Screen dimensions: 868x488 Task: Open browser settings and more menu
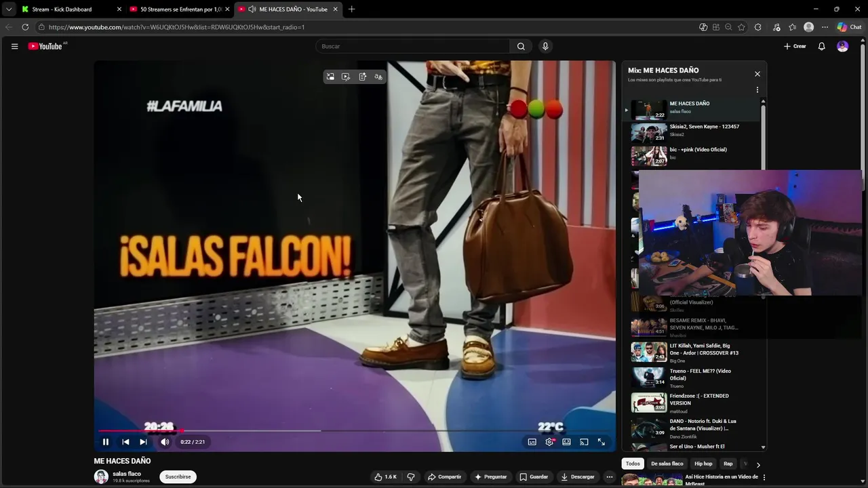[825, 27]
